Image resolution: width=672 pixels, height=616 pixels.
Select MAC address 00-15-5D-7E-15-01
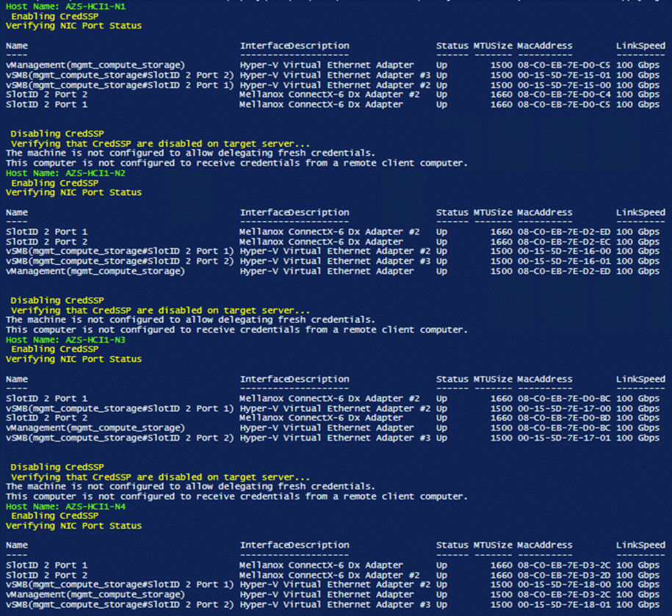click(563, 75)
